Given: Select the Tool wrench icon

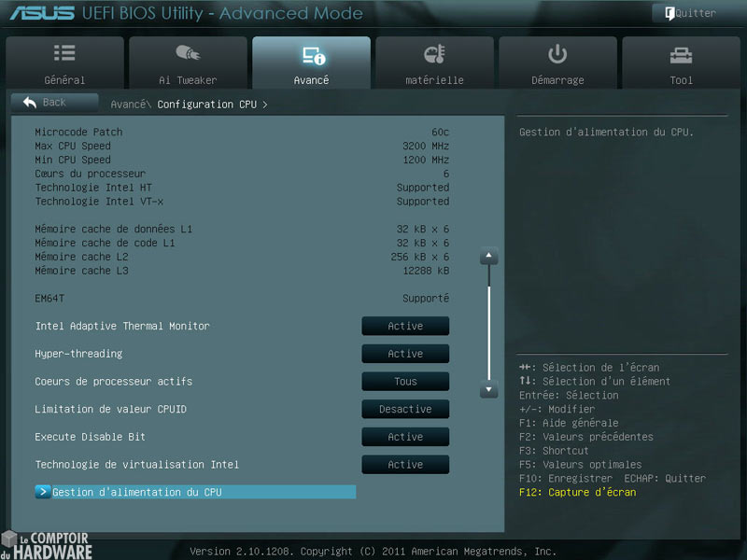Looking at the screenshot, I should coord(681,53).
